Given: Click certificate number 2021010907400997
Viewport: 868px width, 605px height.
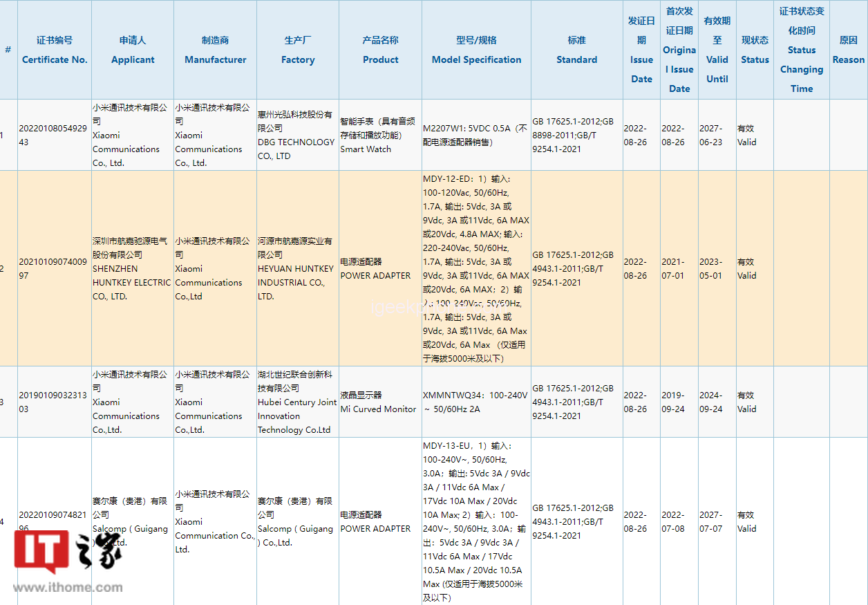Looking at the screenshot, I should (x=54, y=269).
